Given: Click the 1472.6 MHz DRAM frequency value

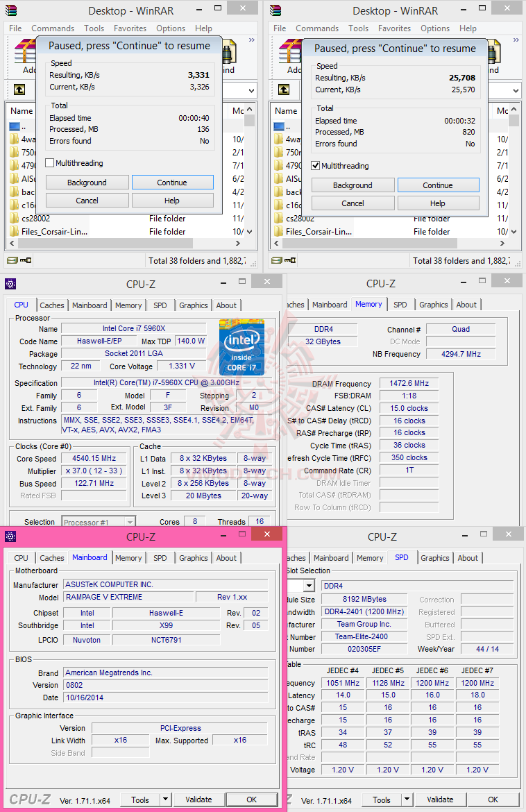Looking at the screenshot, I should click(409, 383).
